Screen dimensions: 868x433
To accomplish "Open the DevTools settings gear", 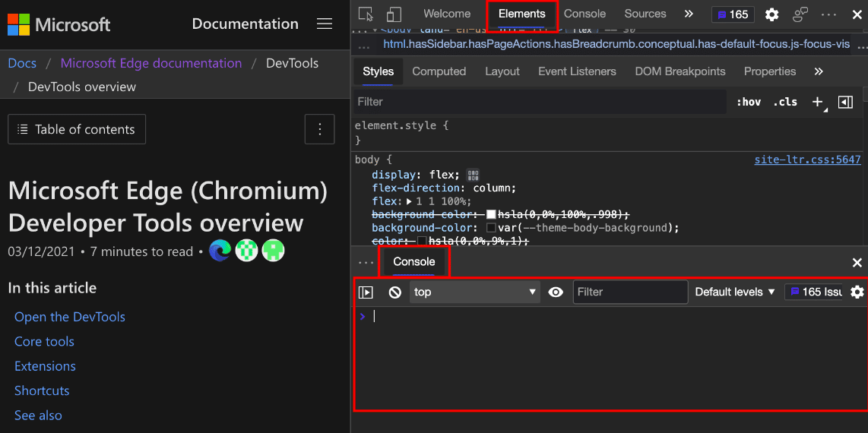I will (771, 15).
